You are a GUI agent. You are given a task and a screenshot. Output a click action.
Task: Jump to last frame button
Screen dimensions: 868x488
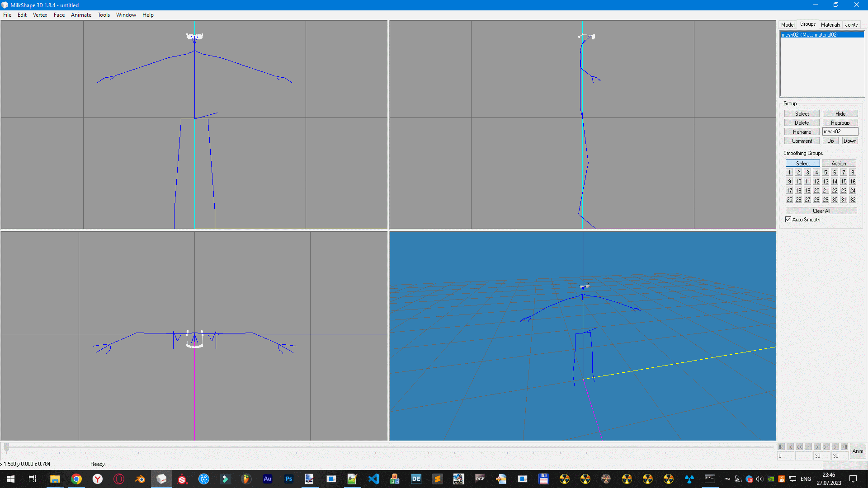point(844,446)
